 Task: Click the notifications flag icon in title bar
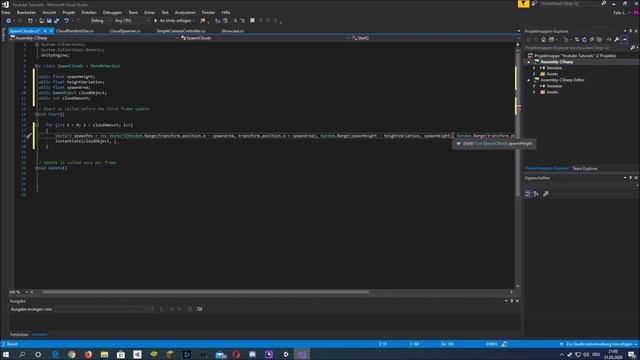click(x=523, y=4)
